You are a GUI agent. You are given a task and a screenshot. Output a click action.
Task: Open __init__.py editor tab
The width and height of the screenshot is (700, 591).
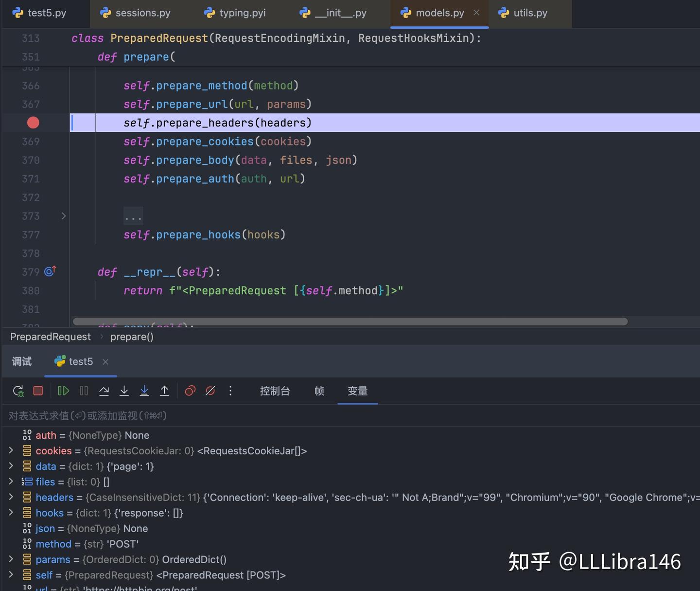click(x=333, y=13)
